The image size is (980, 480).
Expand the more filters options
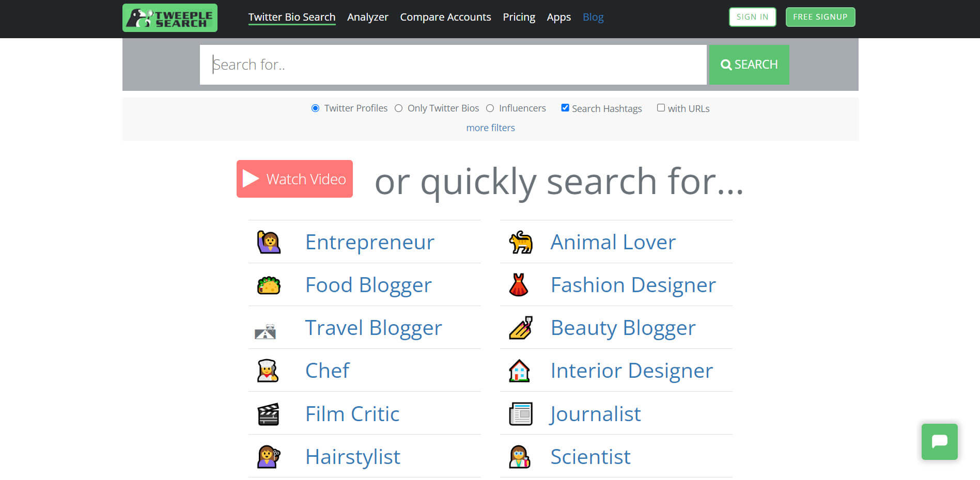coord(490,127)
